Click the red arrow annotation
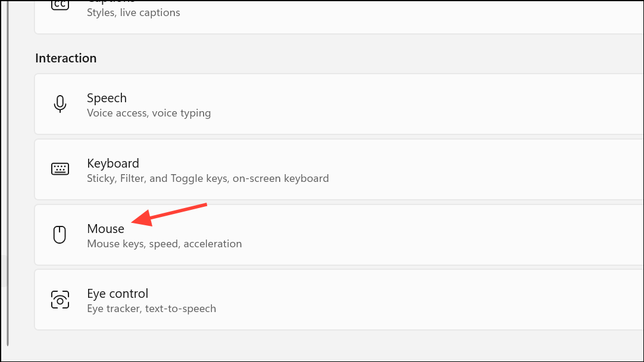The width and height of the screenshot is (644, 362). point(169,215)
